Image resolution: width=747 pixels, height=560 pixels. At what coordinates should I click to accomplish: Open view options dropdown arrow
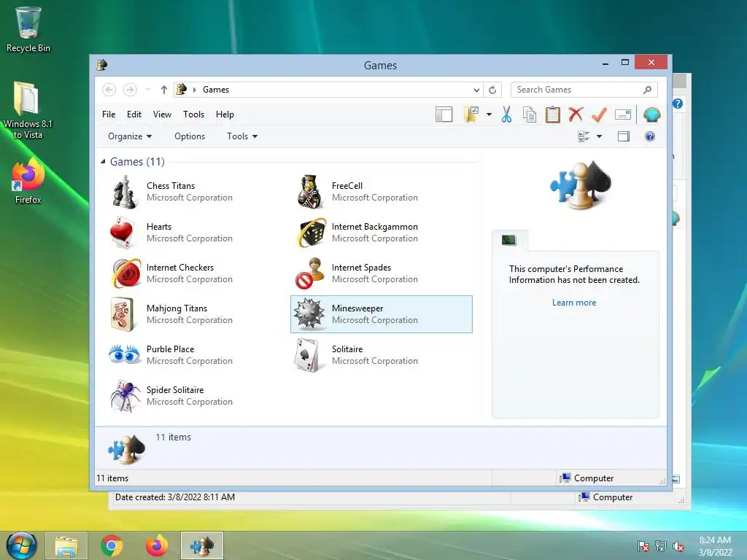click(x=600, y=136)
